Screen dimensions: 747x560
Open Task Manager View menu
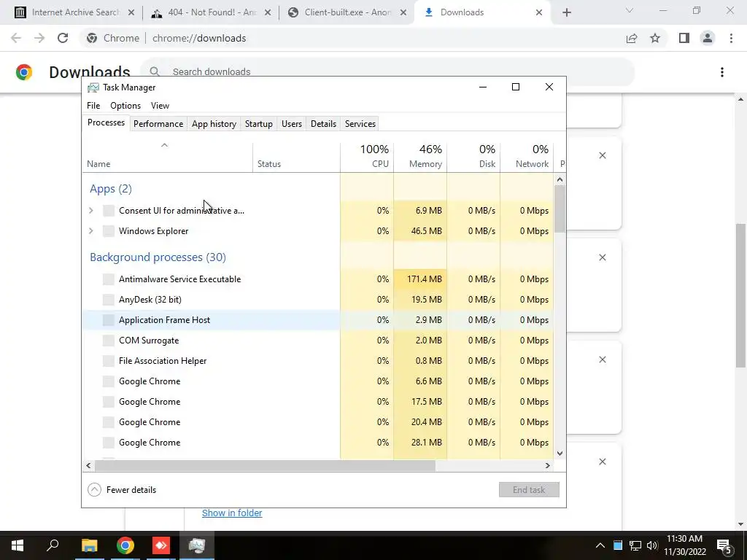click(160, 106)
